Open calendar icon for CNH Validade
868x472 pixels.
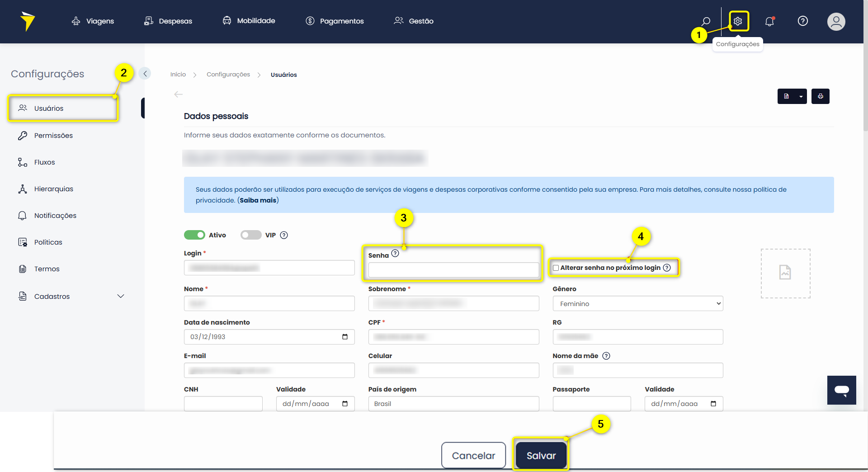tap(345, 404)
